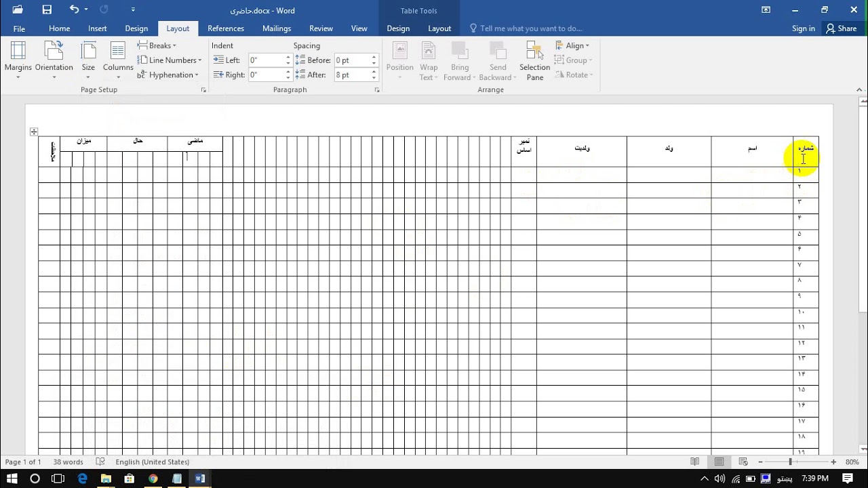Viewport: 868px width, 488px height.
Task: Click the header cell containing ولدیت
Action: coord(582,152)
